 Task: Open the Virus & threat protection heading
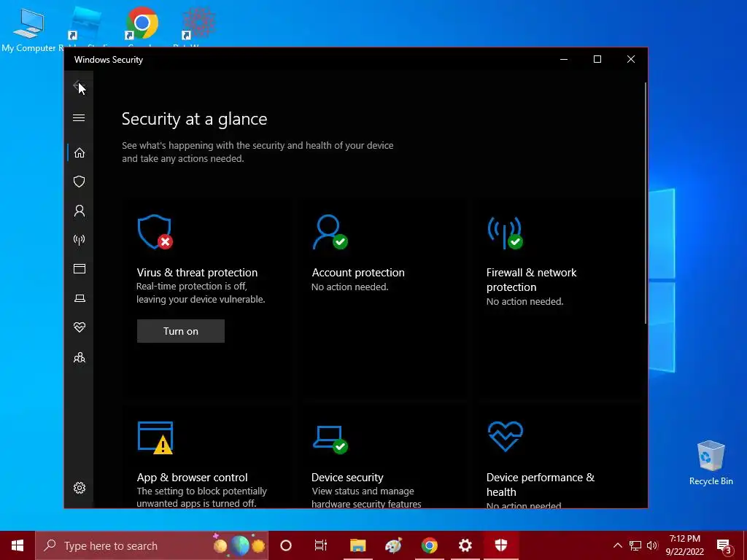pos(197,273)
